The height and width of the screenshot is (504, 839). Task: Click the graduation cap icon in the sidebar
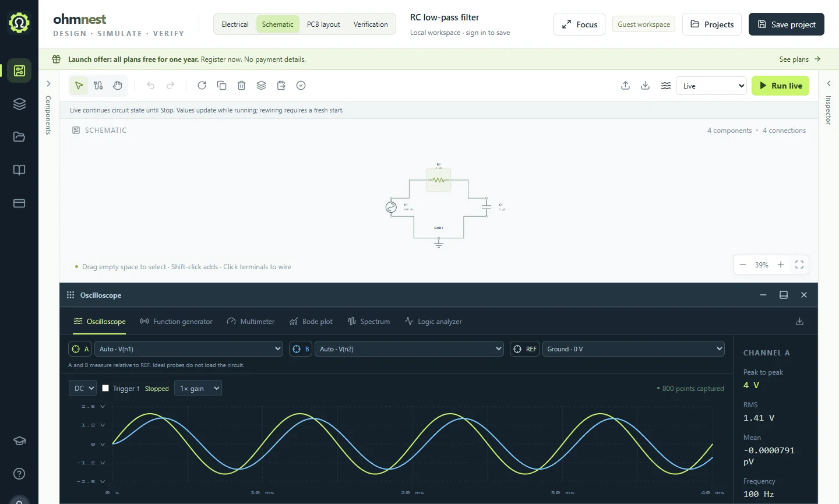coord(19,440)
